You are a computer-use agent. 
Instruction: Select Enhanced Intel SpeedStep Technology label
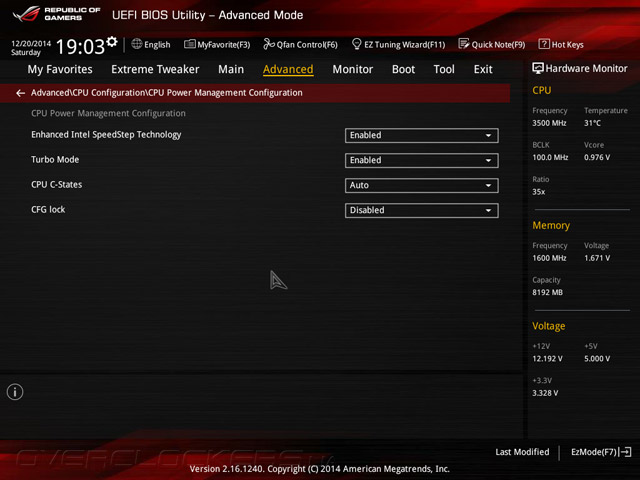point(106,135)
